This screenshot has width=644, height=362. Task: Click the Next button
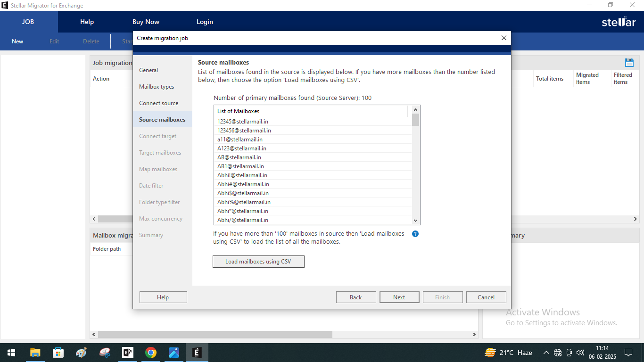click(x=399, y=297)
